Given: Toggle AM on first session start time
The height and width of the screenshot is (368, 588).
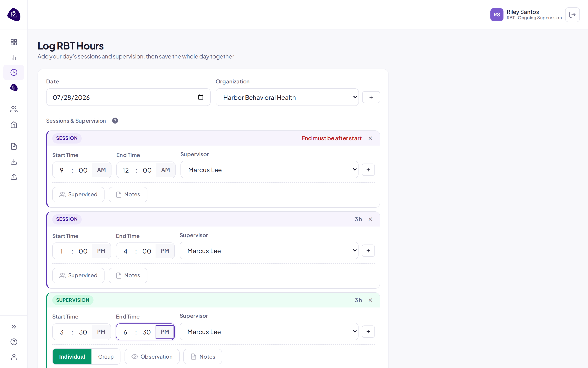Looking at the screenshot, I should (101, 170).
